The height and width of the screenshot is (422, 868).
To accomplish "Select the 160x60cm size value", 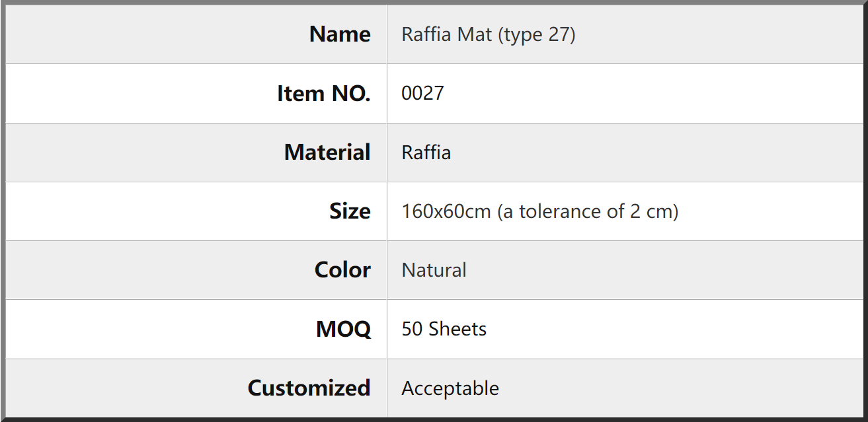I will click(x=446, y=211).
